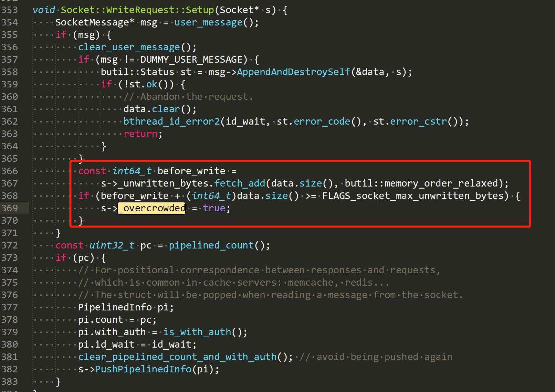
Task: Click the true keyword on line 369
Action: point(214,208)
